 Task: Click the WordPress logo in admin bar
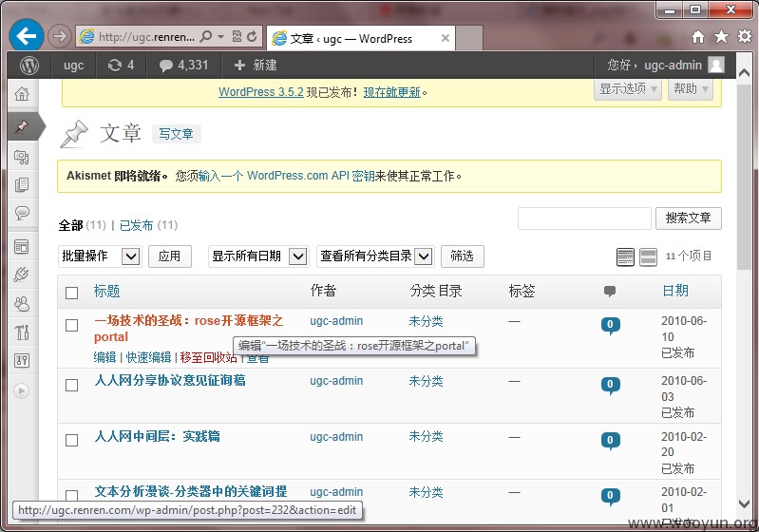point(29,65)
